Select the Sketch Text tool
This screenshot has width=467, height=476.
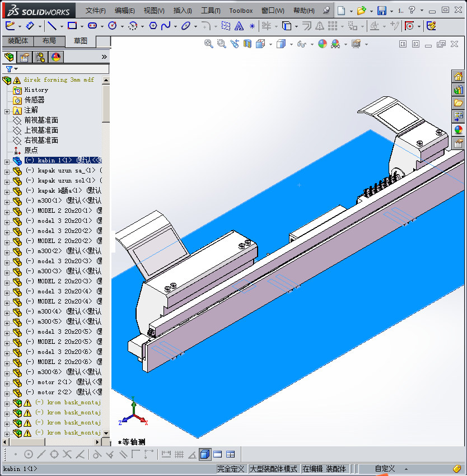(x=239, y=26)
